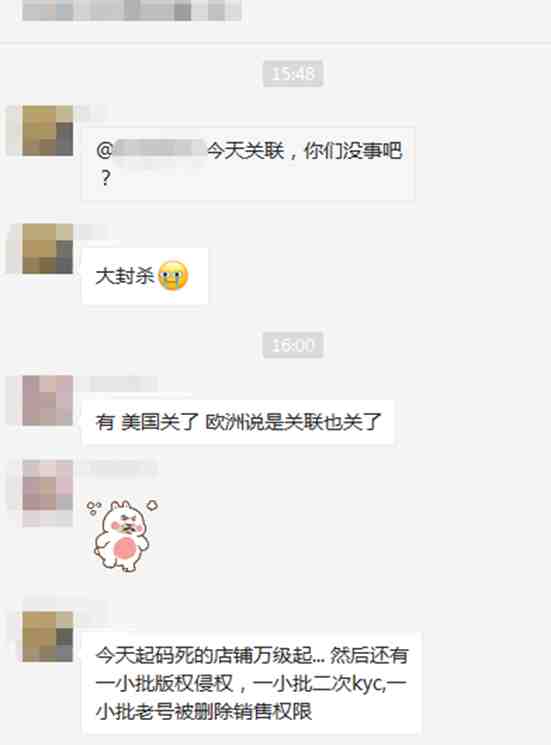Click blurred sender name above 今天关联 message
Image resolution: width=551 pixels, height=745 pixels.
pos(91,114)
